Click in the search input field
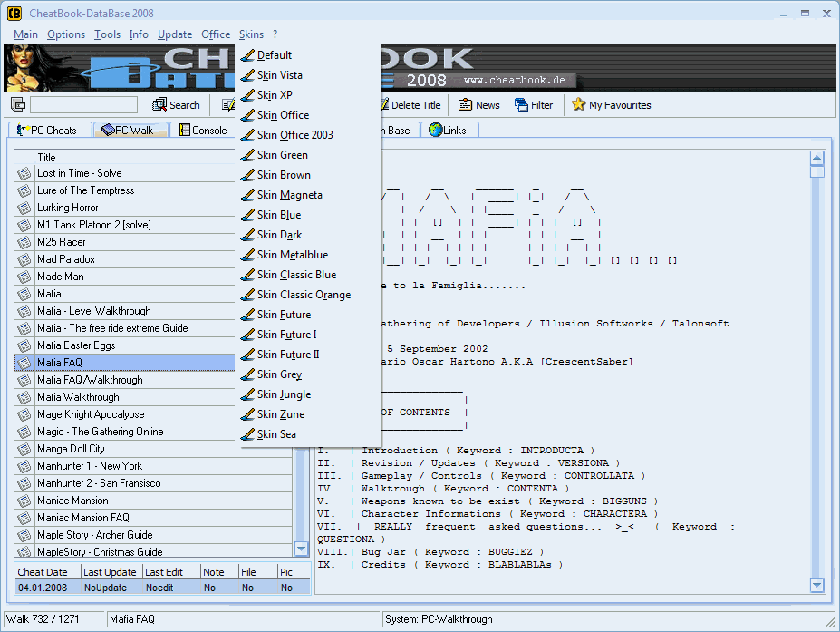This screenshot has height=632, width=840. [83, 105]
